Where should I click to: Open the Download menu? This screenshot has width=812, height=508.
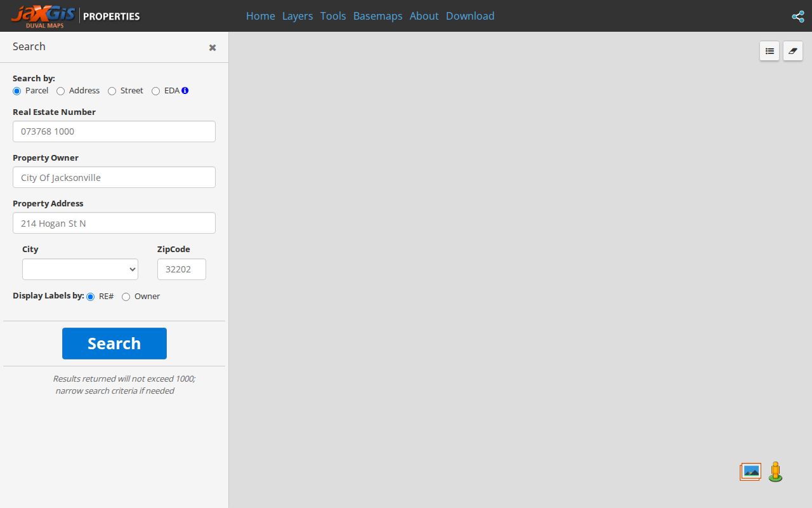pyautogui.click(x=470, y=16)
